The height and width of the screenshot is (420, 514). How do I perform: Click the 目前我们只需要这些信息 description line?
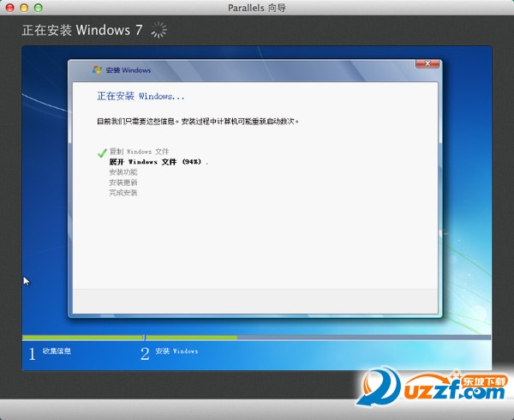pos(198,122)
